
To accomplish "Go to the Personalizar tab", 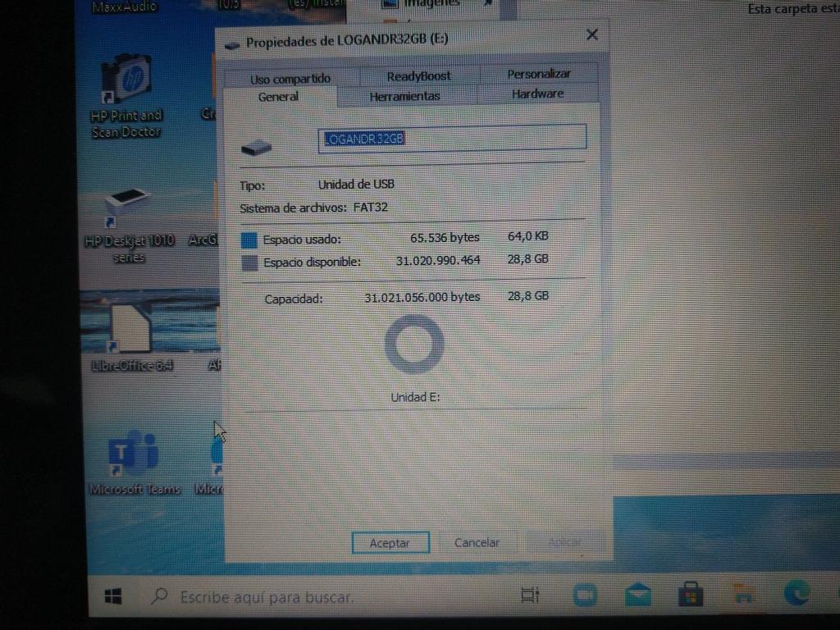I will tap(538, 74).
